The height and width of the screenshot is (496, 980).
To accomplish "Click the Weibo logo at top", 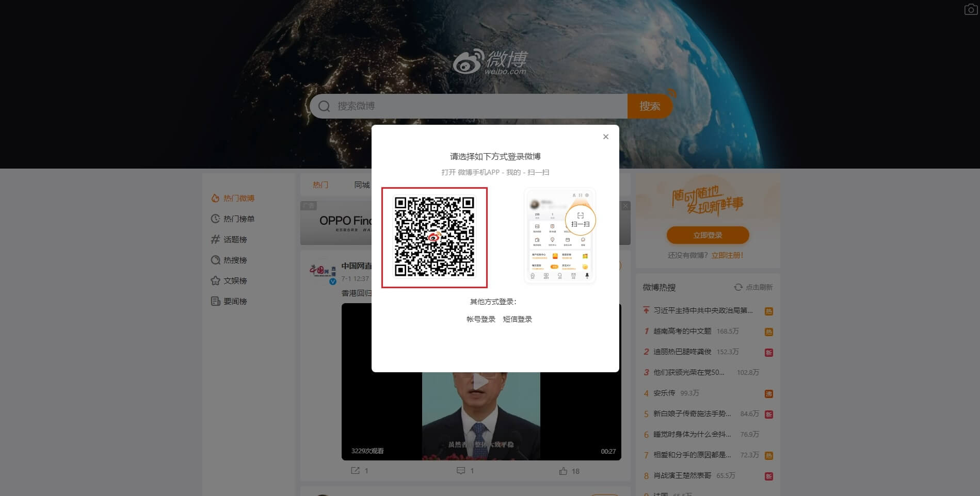I will (490, 62).
